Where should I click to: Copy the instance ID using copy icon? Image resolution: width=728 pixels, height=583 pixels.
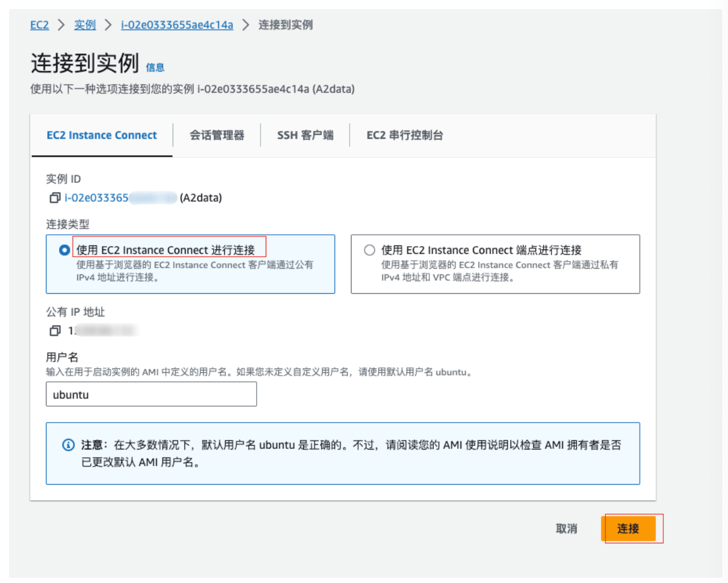click(x=55, y=198)
